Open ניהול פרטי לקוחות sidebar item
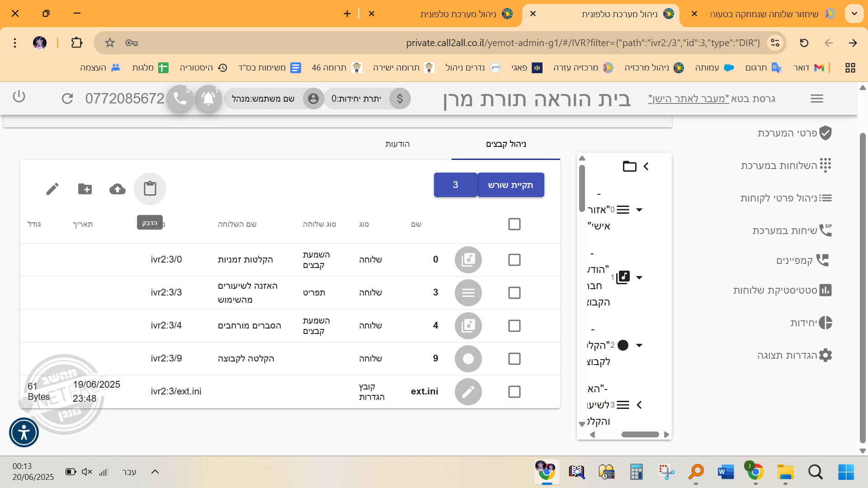This screenshot has width=868, height=488. point(786,198)
